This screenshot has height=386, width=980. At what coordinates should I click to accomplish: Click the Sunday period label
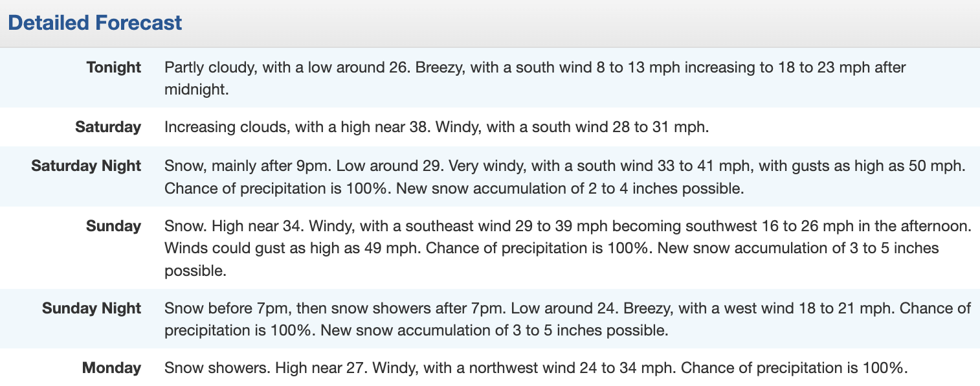click(x=113, y=226)
